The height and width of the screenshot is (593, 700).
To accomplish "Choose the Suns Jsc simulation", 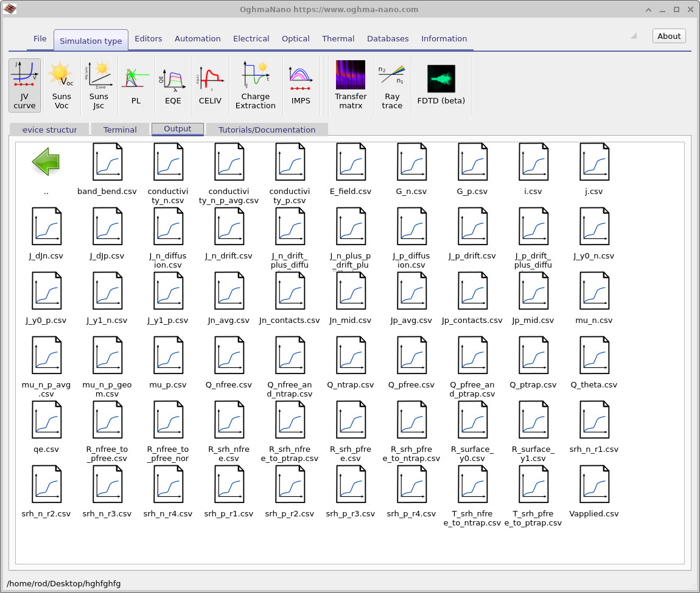I will click(98, 85).
